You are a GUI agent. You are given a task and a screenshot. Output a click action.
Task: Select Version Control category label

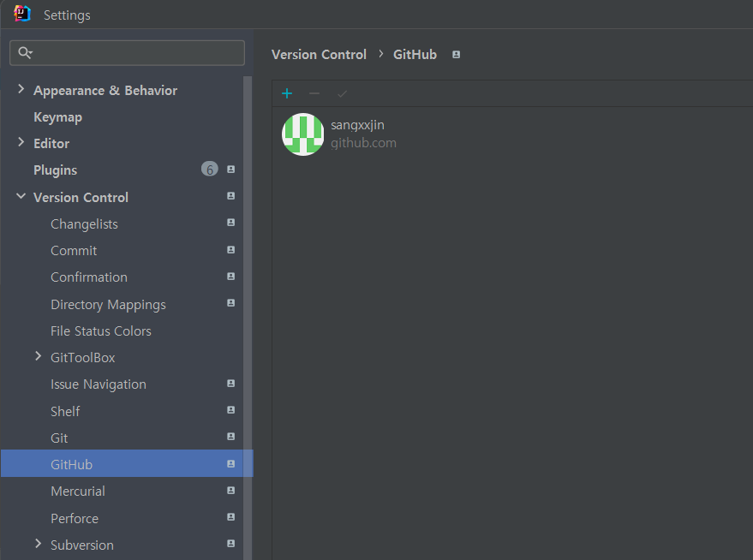[81, 197]
